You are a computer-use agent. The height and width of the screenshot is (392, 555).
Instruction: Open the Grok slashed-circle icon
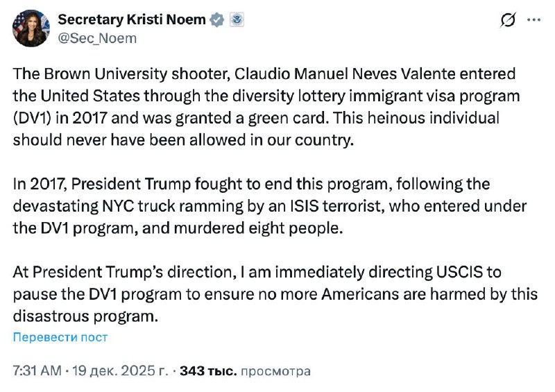click(x=507, y=21)
